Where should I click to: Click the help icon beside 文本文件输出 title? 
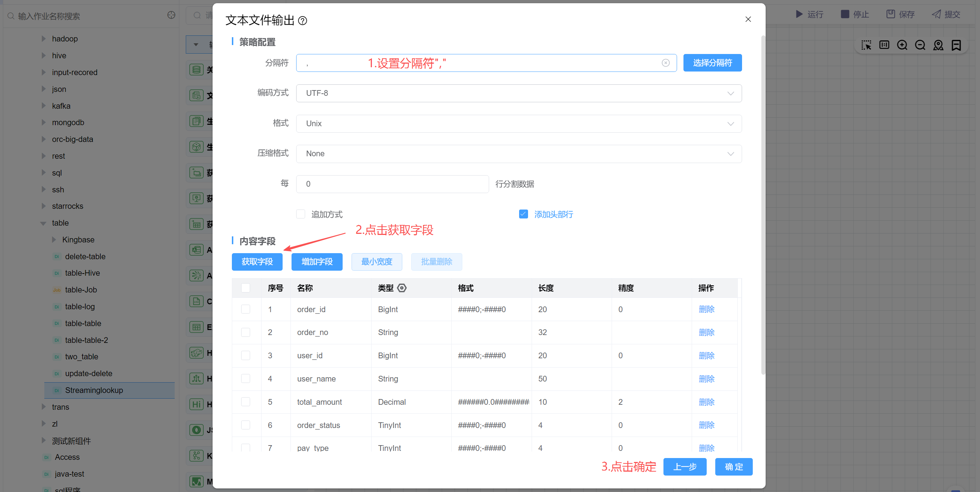coord(303,21)
